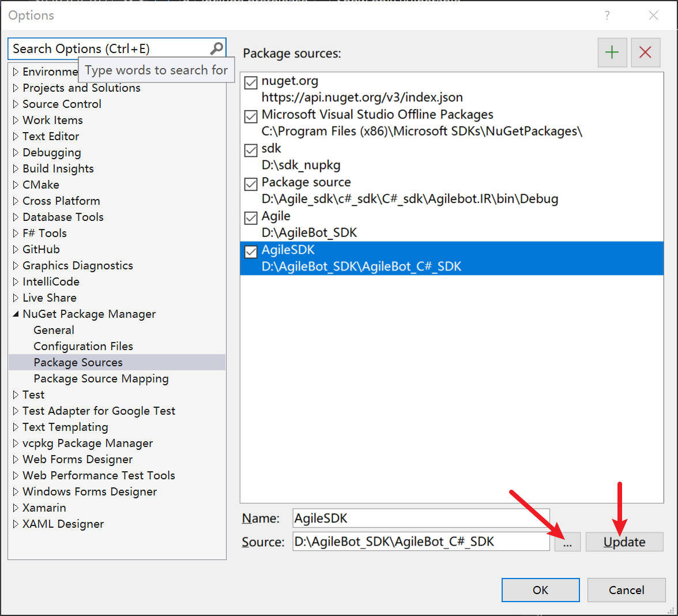Click the green plus add source icon
The image size is (678, 616).
(x=612, y=52)
